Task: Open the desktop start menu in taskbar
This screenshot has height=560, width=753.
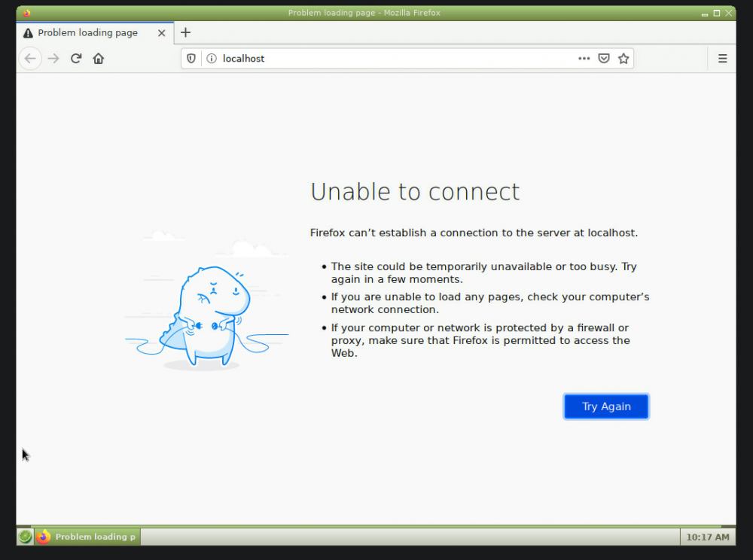Action: (x=26, y=537)
